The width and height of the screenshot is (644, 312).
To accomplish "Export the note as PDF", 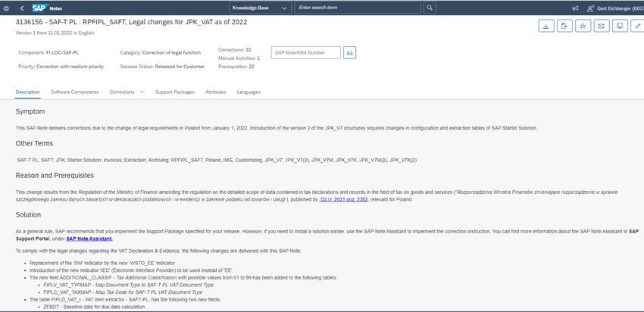I will coord(564,26).
